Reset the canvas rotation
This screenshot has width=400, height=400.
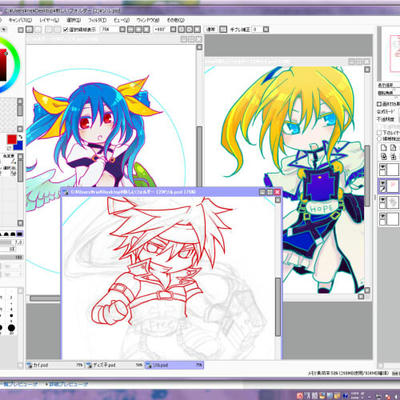[x=197, y=30]
